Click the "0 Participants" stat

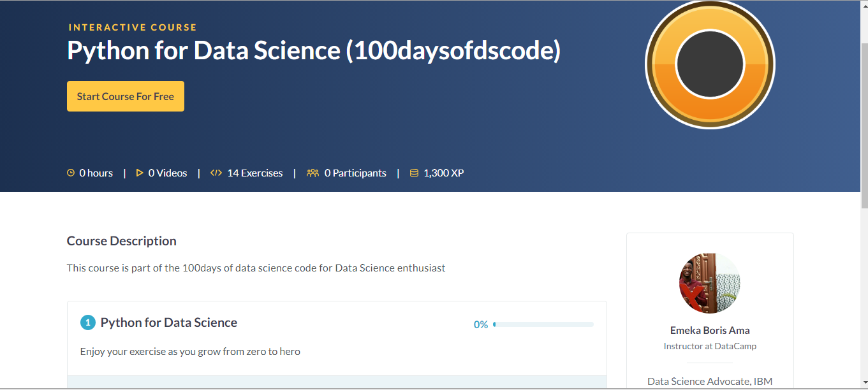pos(355,173)
